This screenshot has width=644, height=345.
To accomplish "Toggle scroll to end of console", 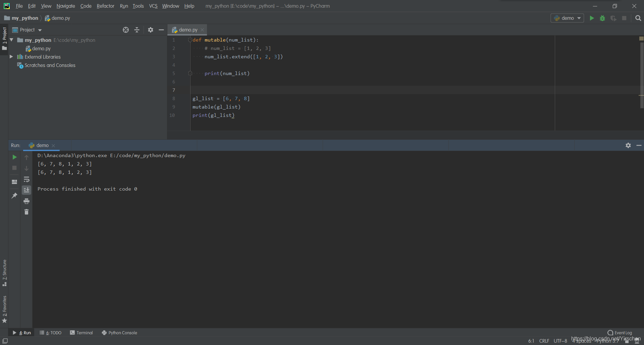I will tap(26, 190).
